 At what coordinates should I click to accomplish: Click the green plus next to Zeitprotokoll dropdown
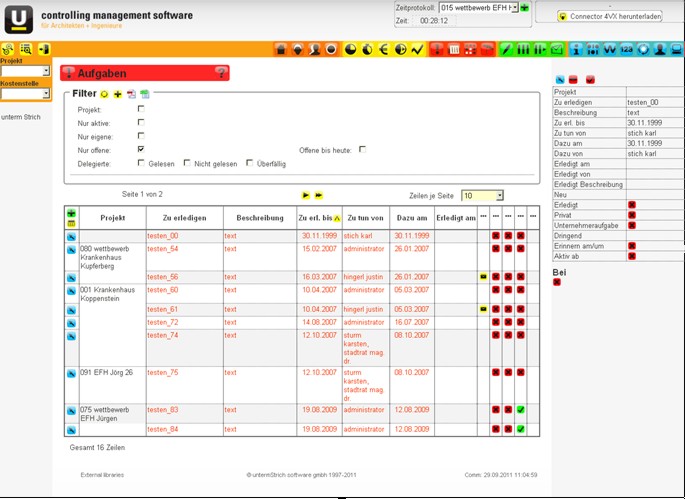[x=525, y=8]
